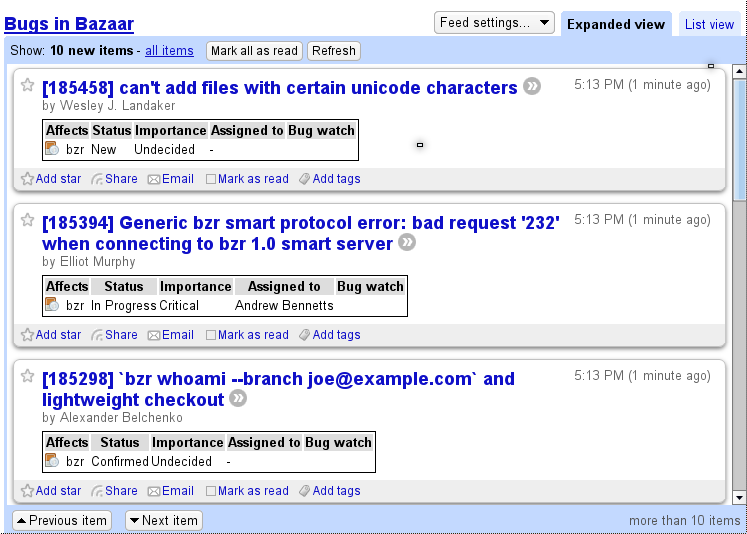
Task: Switch to Expanded view tab
Action: [616, 24]
